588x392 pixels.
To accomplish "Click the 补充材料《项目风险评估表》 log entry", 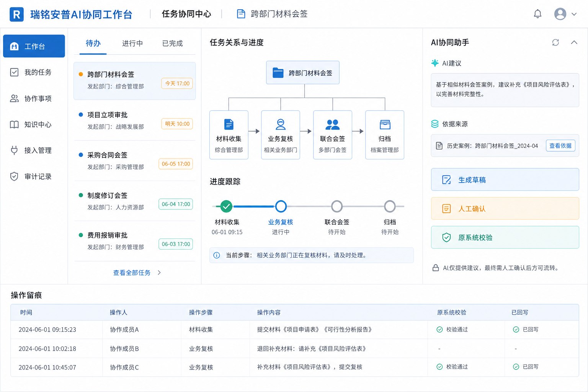I will pos(310,367).
